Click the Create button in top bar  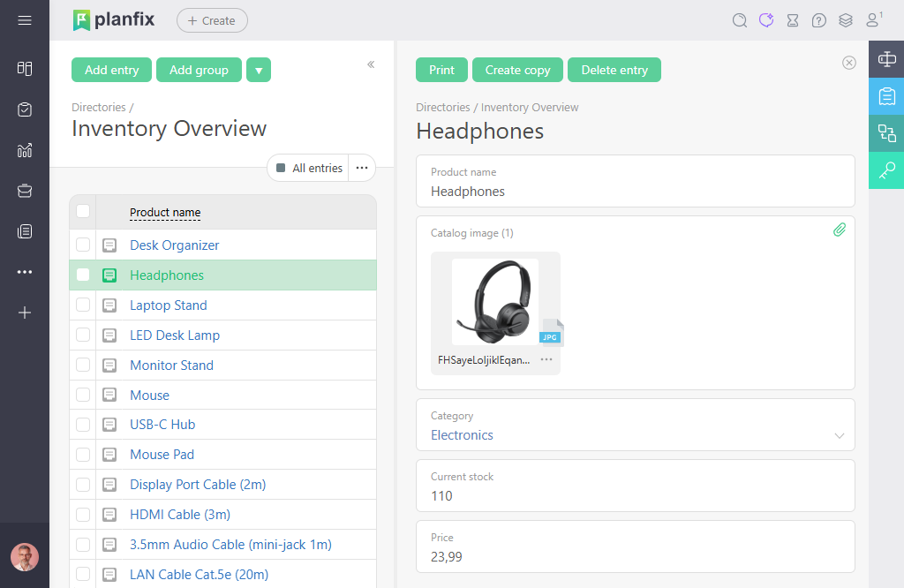coord(212,21)
